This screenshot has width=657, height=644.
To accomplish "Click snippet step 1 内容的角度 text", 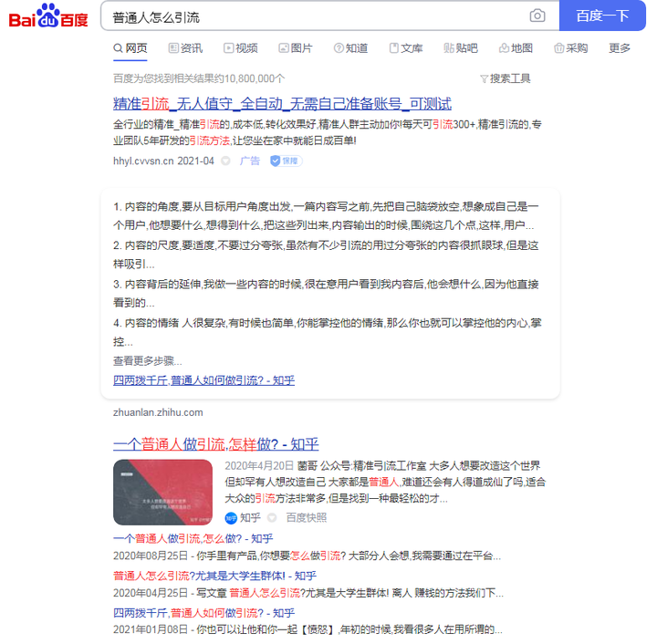I will (x=326, y=216).
